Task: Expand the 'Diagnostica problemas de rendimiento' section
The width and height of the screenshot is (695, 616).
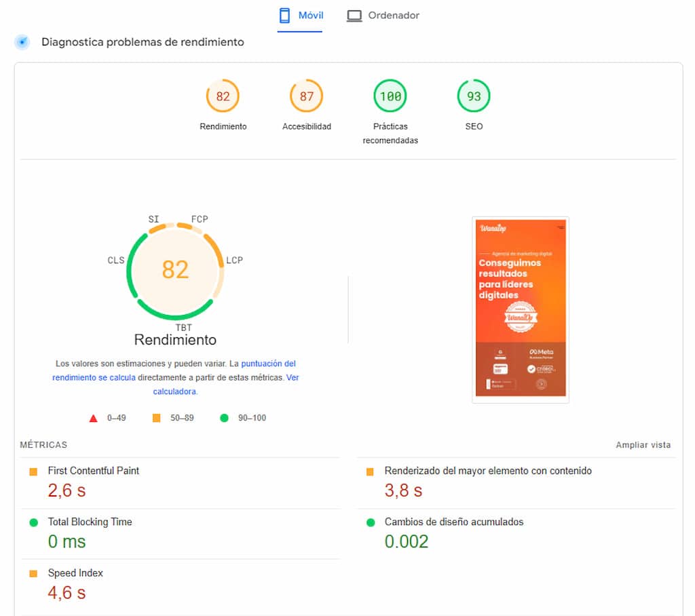Action: click(x=143, y=41)
